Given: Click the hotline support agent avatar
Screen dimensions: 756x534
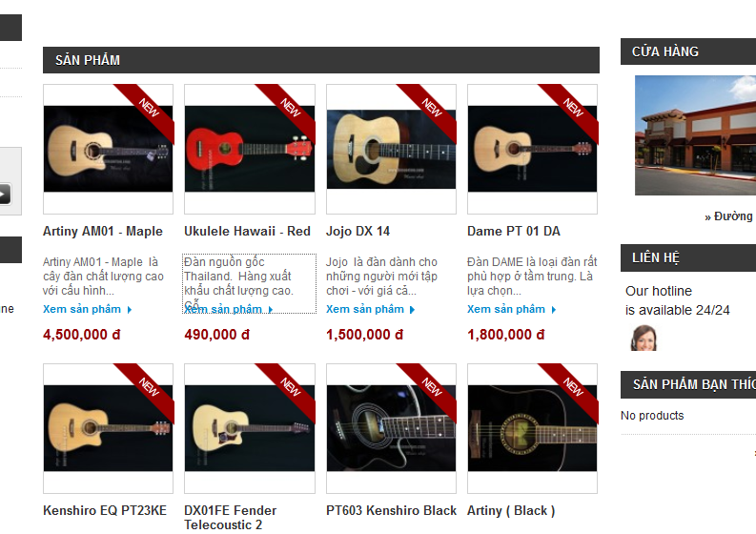Looking at the screenshot, I should (x=644, y=338).
